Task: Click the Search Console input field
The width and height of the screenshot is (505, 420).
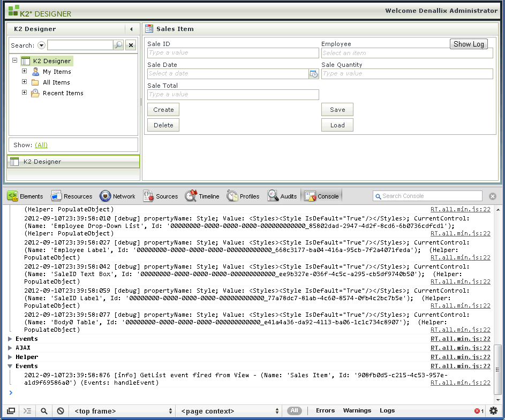Action: [427, 196]
